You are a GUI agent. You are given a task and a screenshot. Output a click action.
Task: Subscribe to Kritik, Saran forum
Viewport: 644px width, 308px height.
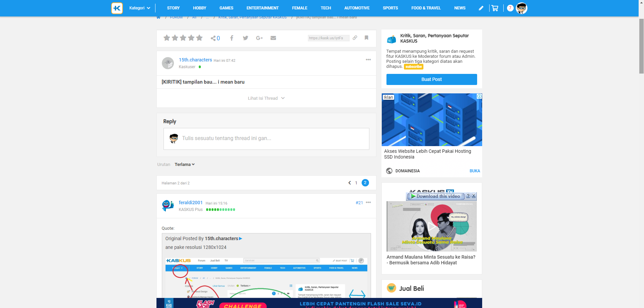point(414,67)
